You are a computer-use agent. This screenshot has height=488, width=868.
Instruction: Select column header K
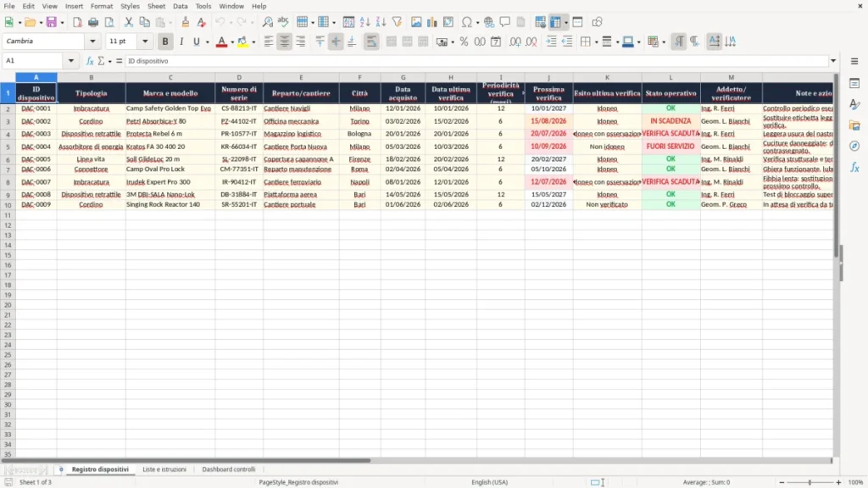click(607, 77)
